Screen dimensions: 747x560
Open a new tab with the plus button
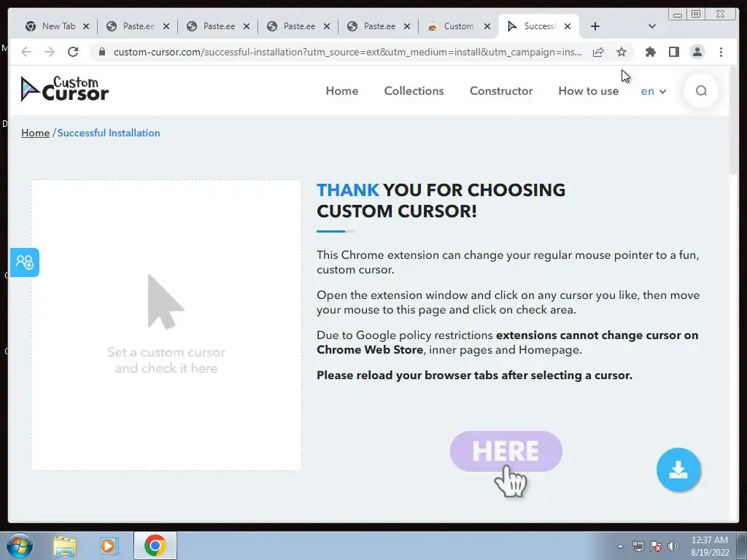(x=595, y=27)
